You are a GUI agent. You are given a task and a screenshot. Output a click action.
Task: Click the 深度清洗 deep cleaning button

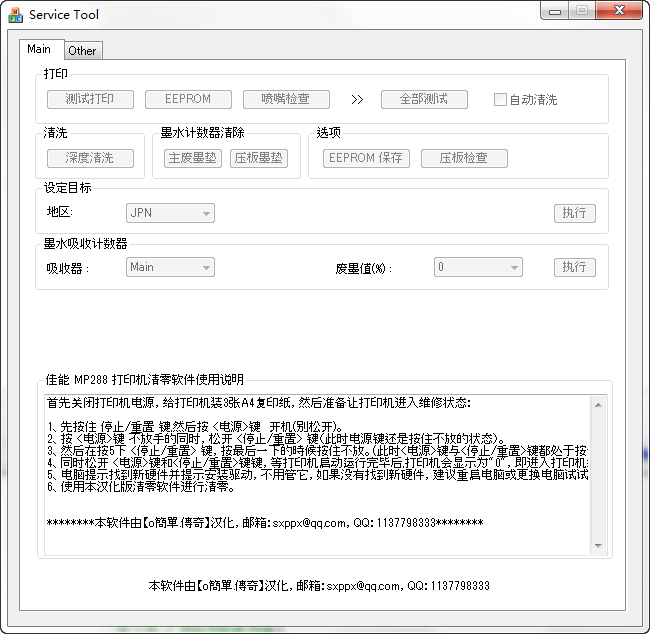pyautogui.click(x=90, y=158)
